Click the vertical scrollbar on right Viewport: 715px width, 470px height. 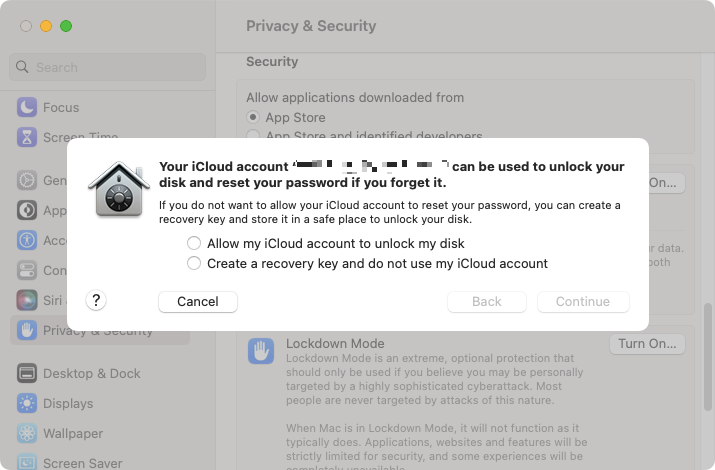click(708, 356)
